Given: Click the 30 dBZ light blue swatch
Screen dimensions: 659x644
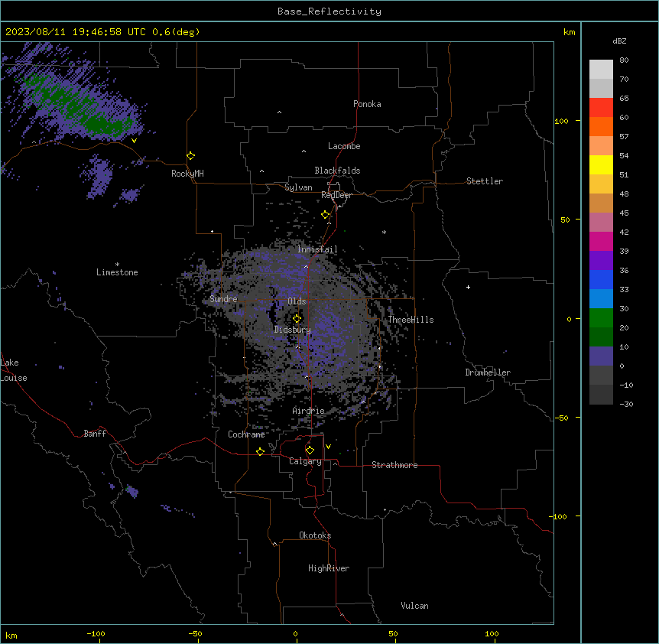Looking at the screenshot, I should pos(601,298).
